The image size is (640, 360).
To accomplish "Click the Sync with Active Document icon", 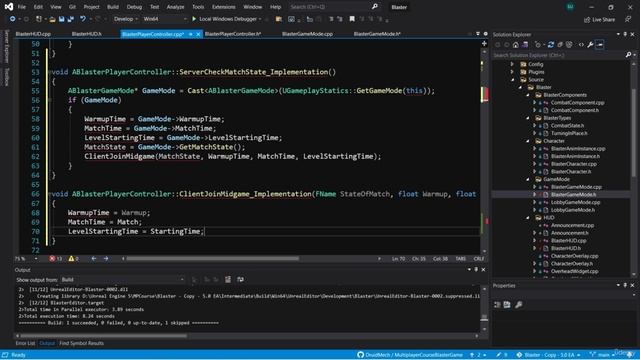I will click(x=551, y=45).
